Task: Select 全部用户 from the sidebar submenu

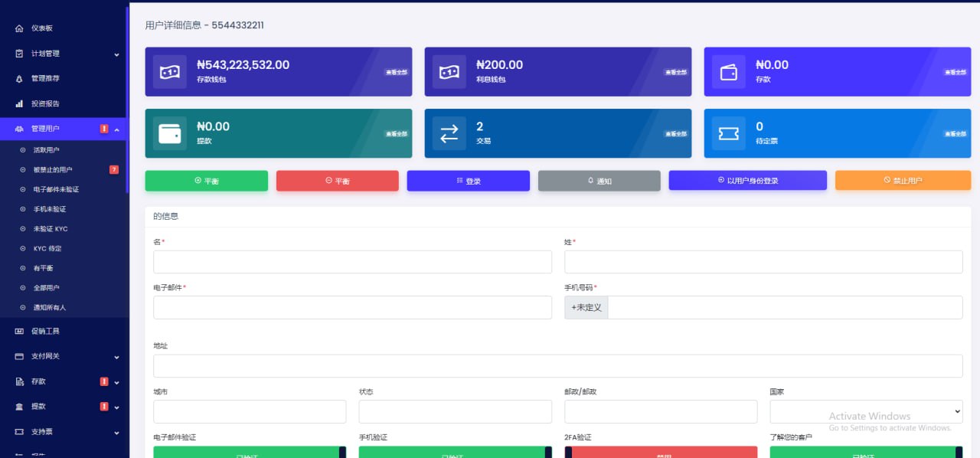Action: point(46,288)
